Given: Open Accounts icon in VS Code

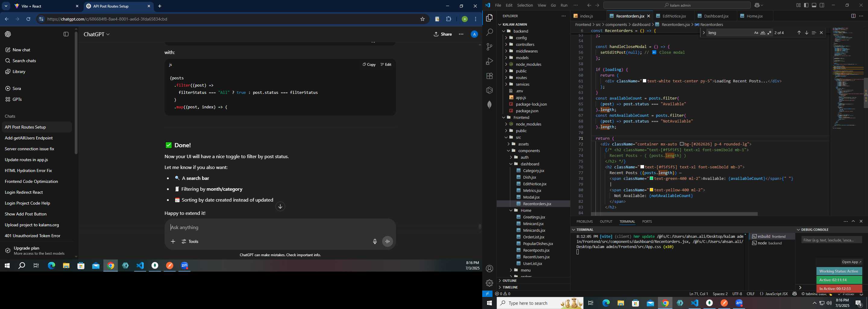Looking at the screenshot, I should tap(489, 269).
